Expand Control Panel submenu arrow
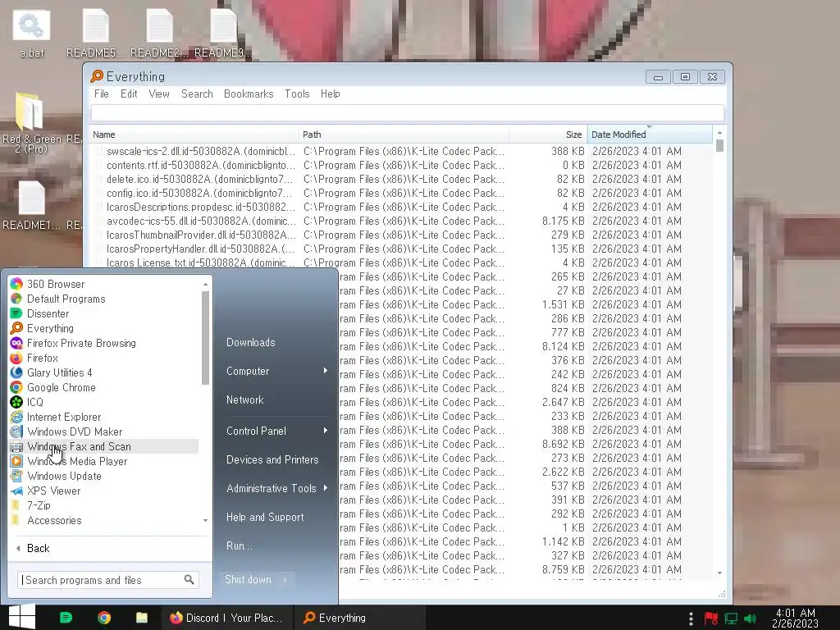 coord(325,431)
